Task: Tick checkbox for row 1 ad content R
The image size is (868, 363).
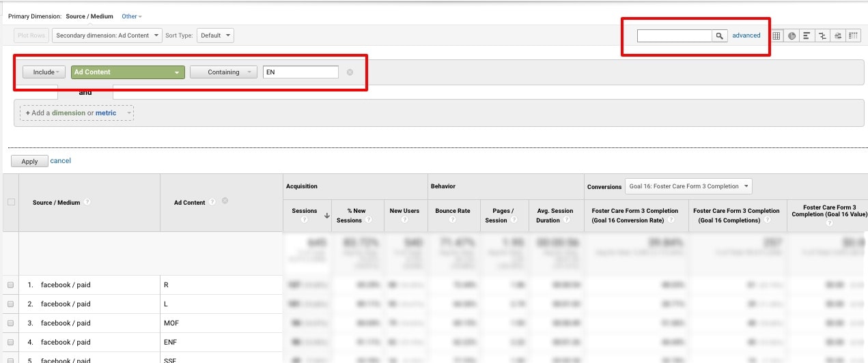Action: (x=10, y=285)
